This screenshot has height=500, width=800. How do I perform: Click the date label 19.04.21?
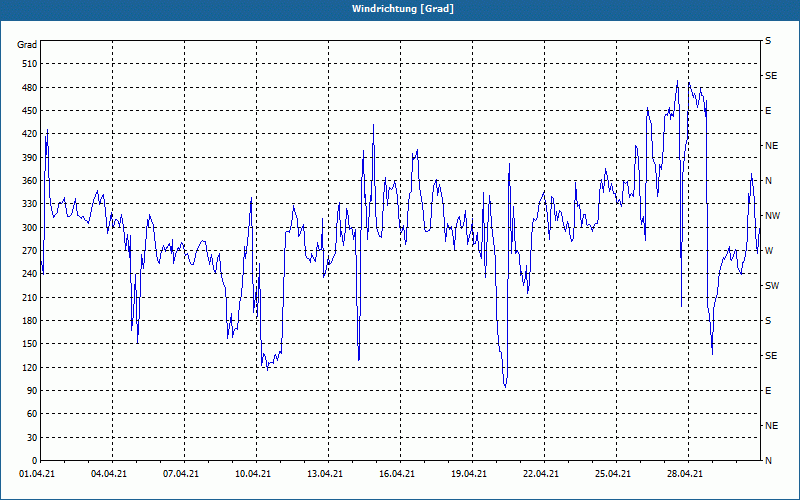[x=468, y=474]
